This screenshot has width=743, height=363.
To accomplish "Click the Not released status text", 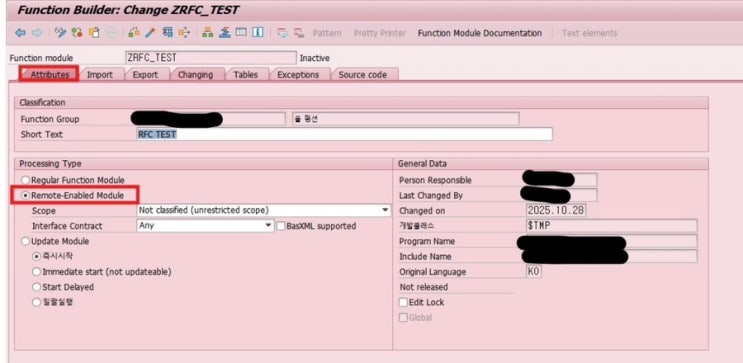I will click(x=424, y=287).
